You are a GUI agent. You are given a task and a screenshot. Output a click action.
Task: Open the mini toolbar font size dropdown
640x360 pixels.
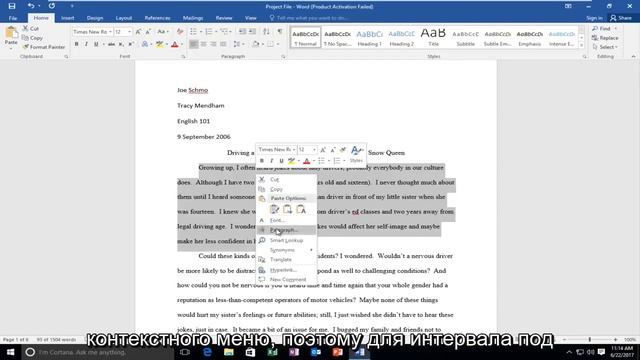point(314,150)
